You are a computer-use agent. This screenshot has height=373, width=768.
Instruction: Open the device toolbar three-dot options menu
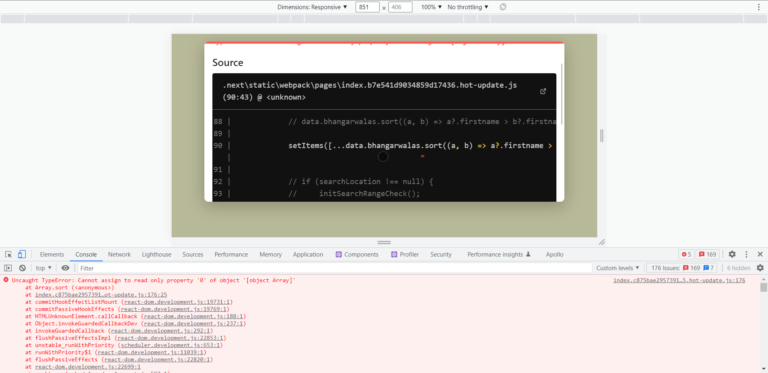click(x=758, y=7)
